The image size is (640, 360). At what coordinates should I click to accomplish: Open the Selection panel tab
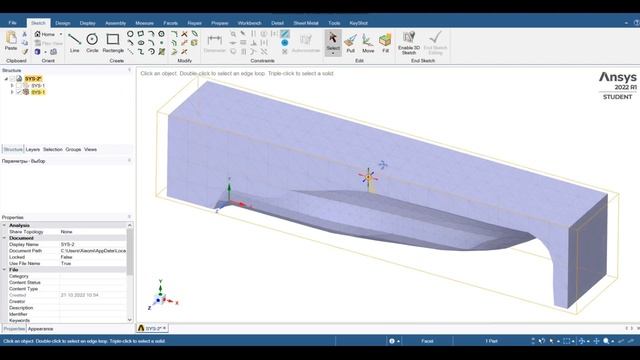click(53, 149)
